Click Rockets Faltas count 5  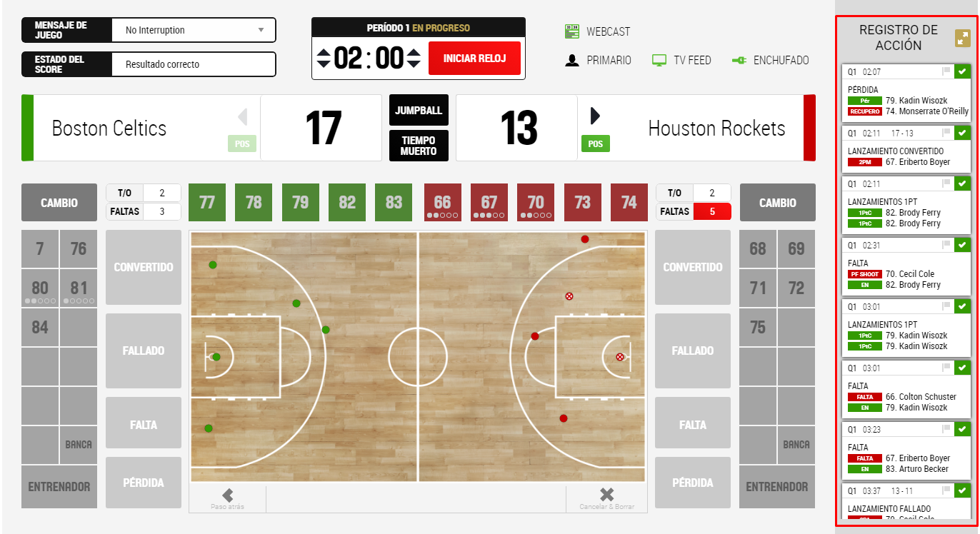click(x=712, y=211)
